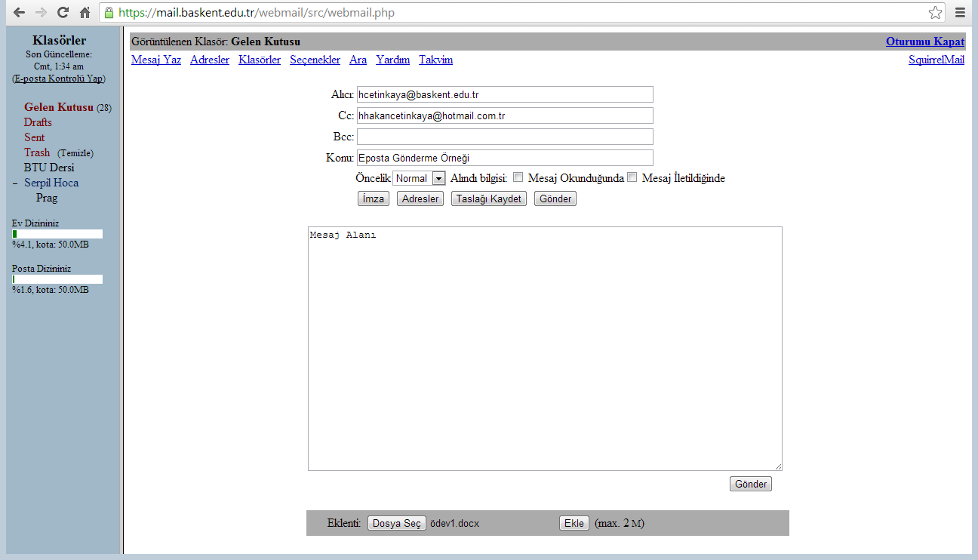The width and height of the screenshot is (978, 560).
Task: Click the Klasörler sidebar heading
Action: tap(60, 40)
